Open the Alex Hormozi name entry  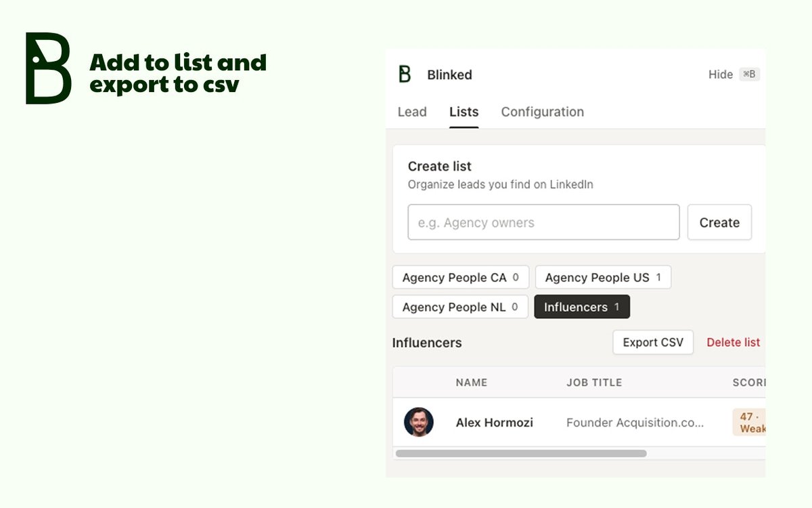(494, 423)
